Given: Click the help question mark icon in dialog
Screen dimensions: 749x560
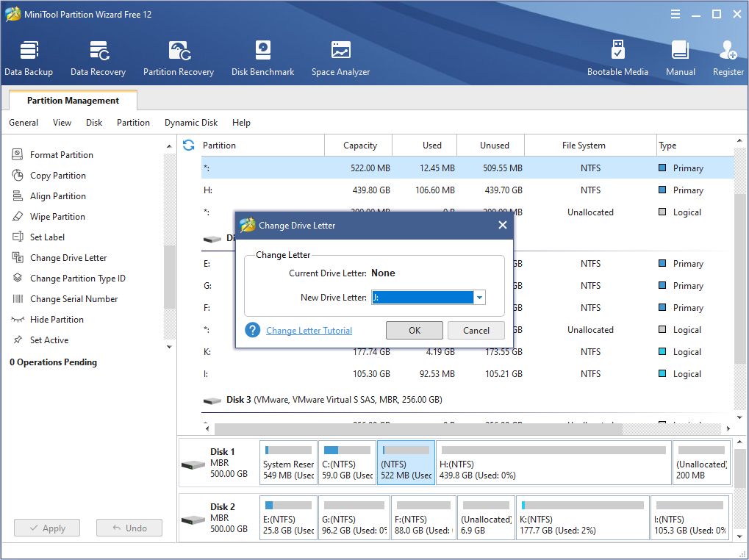Looking at the screenshot, I should pos(252,330).
